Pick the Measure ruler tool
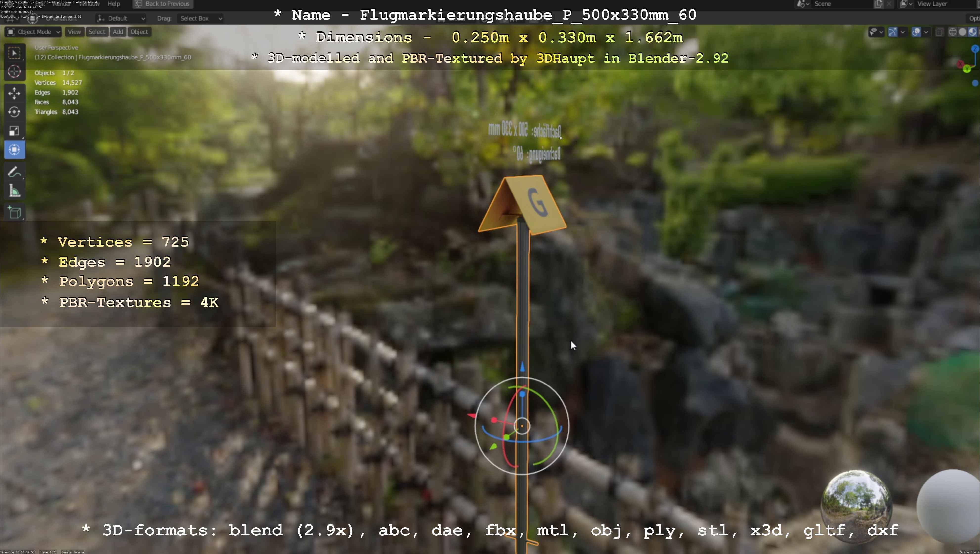This screenshot has width=980, height=554. point(14,191)
